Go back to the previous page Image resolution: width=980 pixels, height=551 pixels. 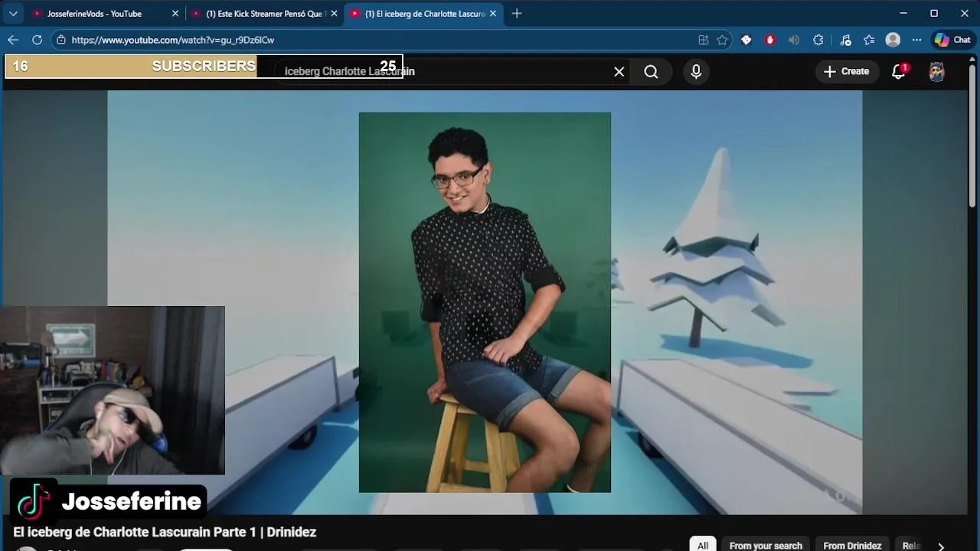13,40
